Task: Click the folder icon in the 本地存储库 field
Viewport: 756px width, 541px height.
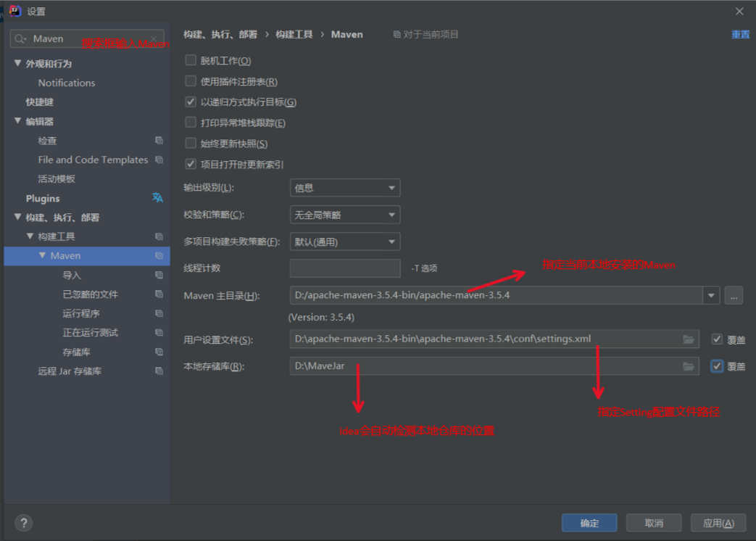Action: [x=689, y=366]
